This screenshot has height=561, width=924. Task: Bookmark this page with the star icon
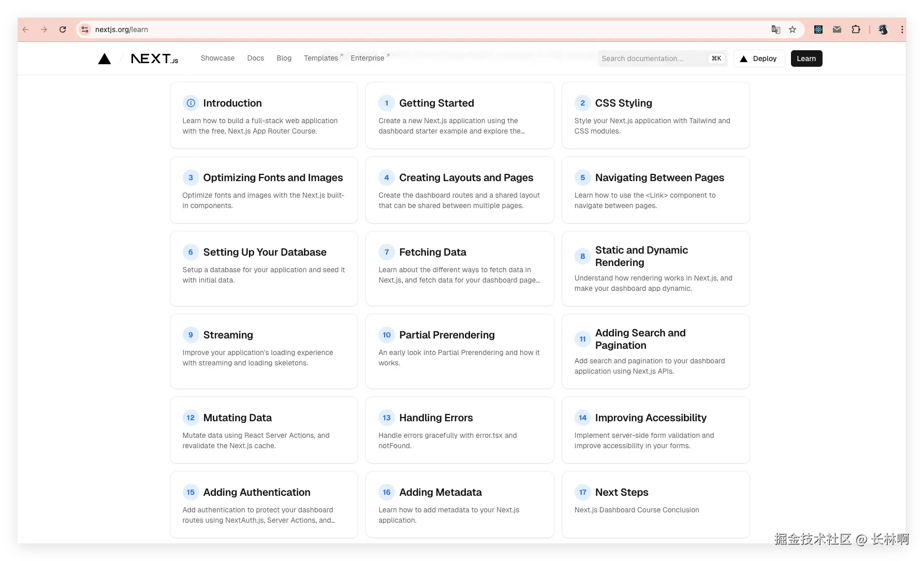793,29
